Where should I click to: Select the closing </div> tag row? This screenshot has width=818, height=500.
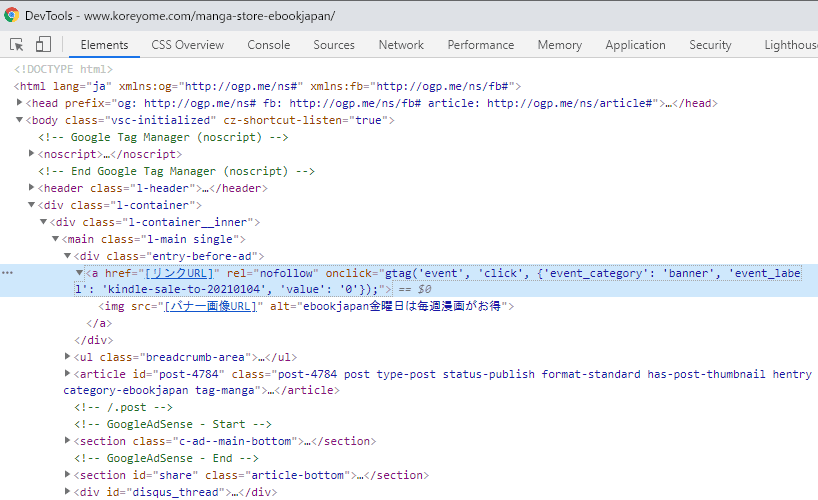pyautogui.click(x=94, y=340)
